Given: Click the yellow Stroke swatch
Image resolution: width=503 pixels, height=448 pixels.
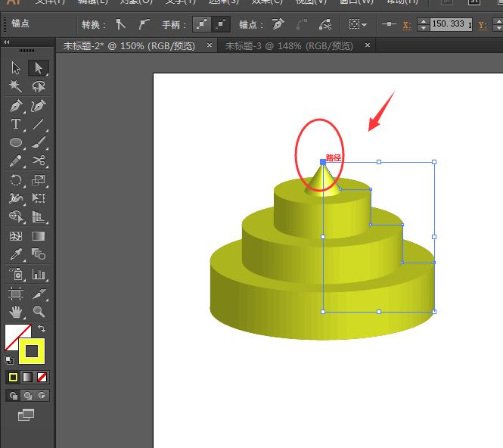Looking at the screenshot, I should tap(32, 351).
